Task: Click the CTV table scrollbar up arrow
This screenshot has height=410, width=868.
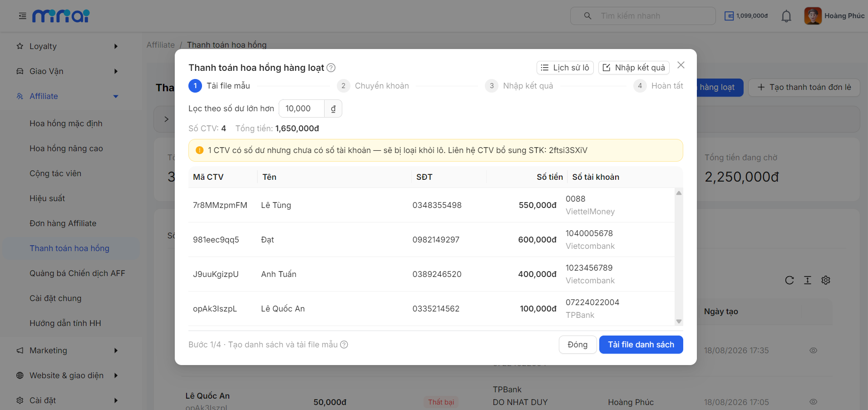Action: 679,193
